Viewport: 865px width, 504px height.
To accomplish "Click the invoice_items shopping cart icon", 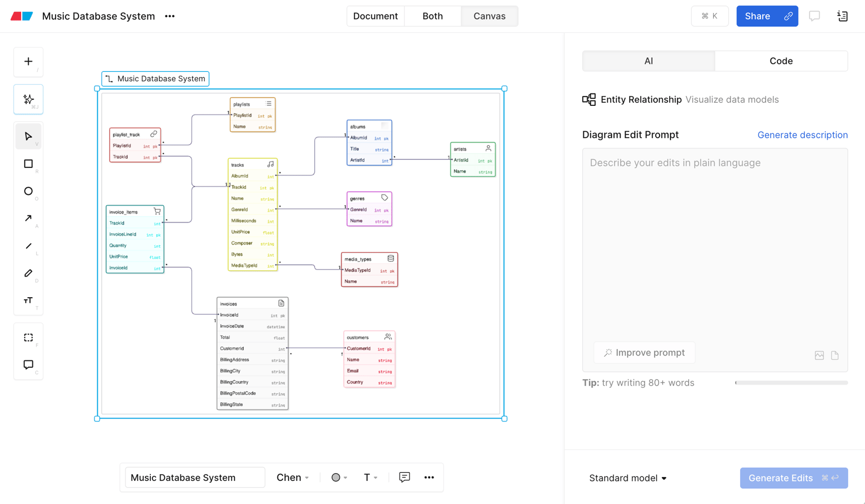I will point(157,211).
